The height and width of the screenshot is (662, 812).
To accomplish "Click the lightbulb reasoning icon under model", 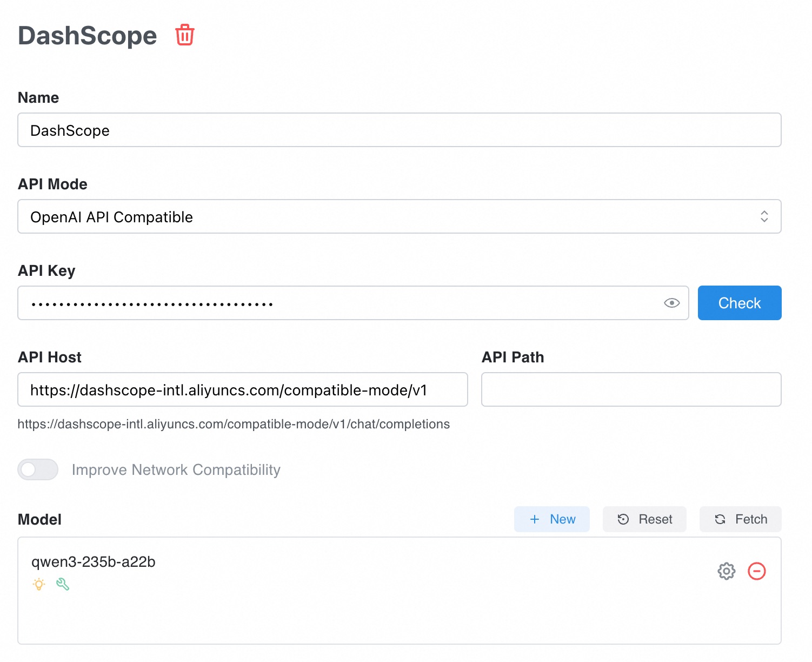I will click(39, 584).
